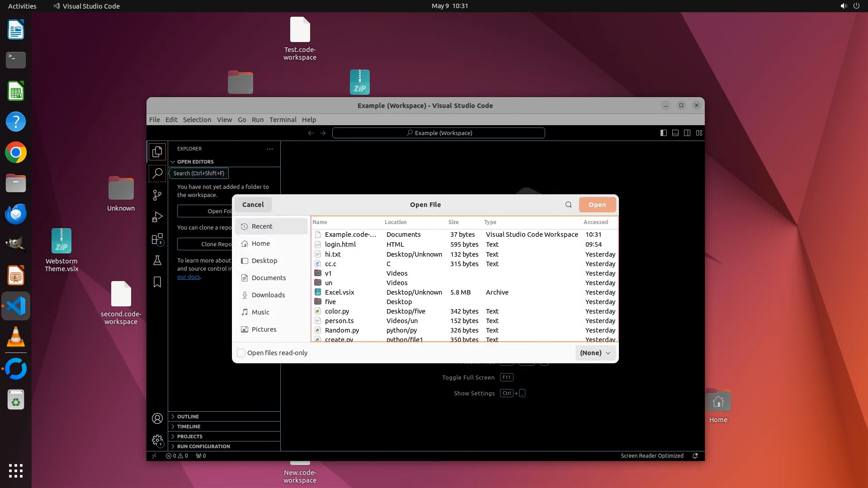Open the Testing flask icon
The height and width of the screenshot is (488, 868).
[157, 261]
